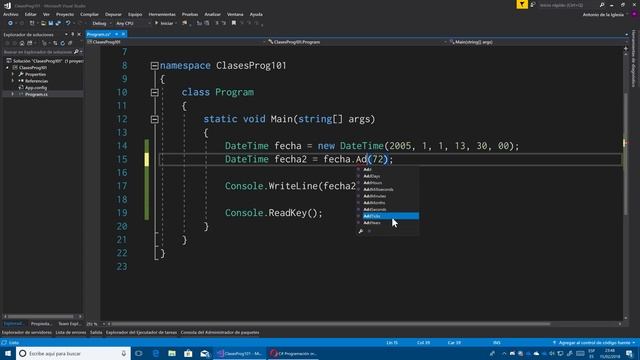The height and width of the screenshot is (360, 640).
Task: Click Agregar al control de código fuente
Action: 594,342
